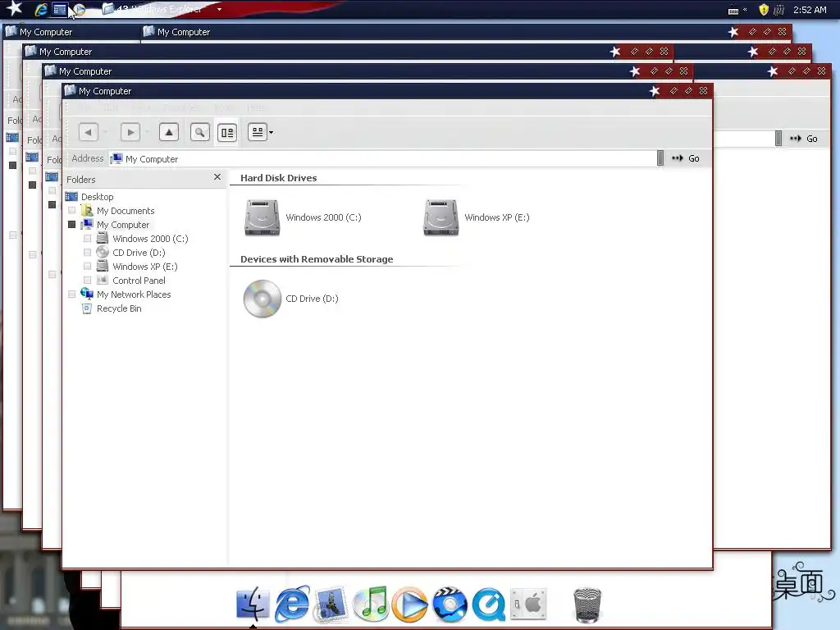Select My Network Places in folder tree
The height and width of the screenshot is (630, 840).
[134, 294]
